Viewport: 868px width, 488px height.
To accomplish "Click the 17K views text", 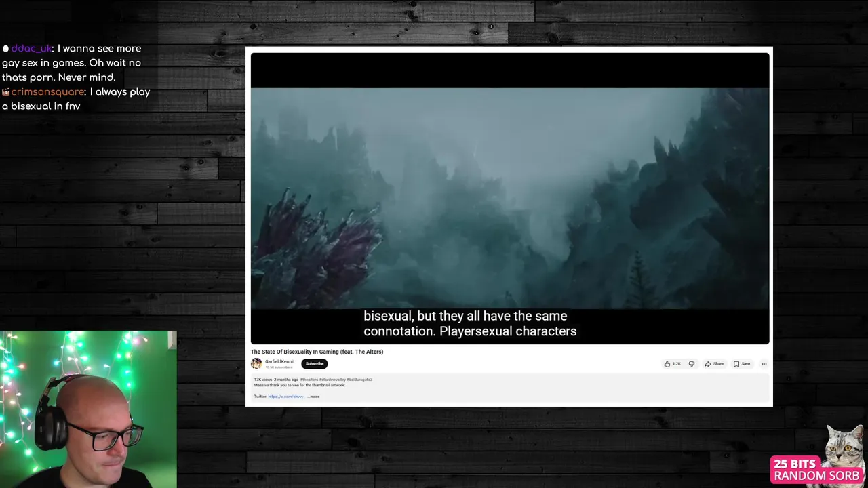I will click(263, 380).
